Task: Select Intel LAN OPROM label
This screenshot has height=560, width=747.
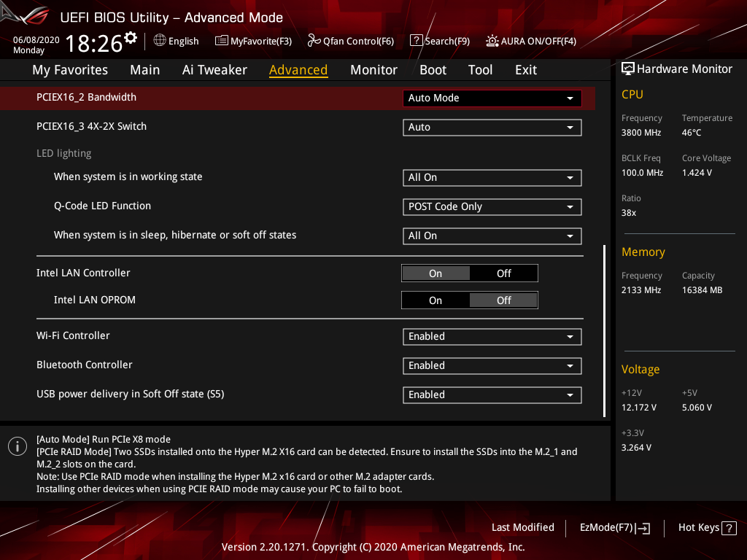Action: click(94, 300)
